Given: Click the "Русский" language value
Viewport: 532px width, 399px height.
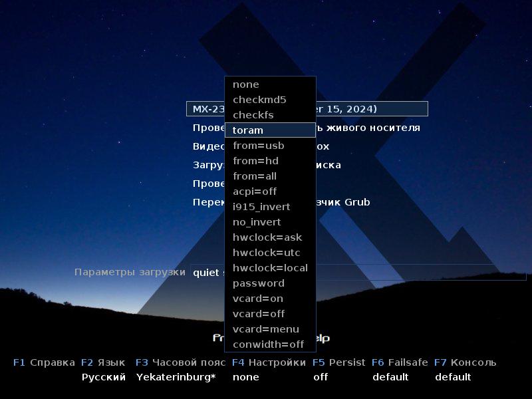Looking at the screenshot, I should pos(104,377).
